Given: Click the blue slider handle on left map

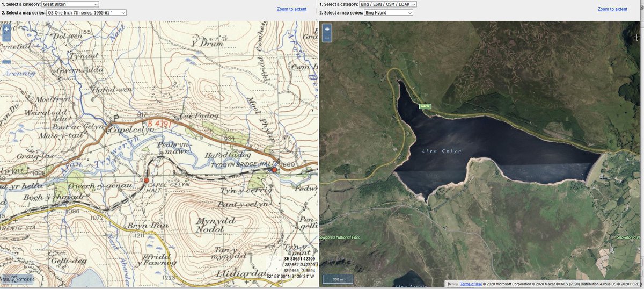Looking at the screenshot, I should pyautogui.click(x=6, y=62).
